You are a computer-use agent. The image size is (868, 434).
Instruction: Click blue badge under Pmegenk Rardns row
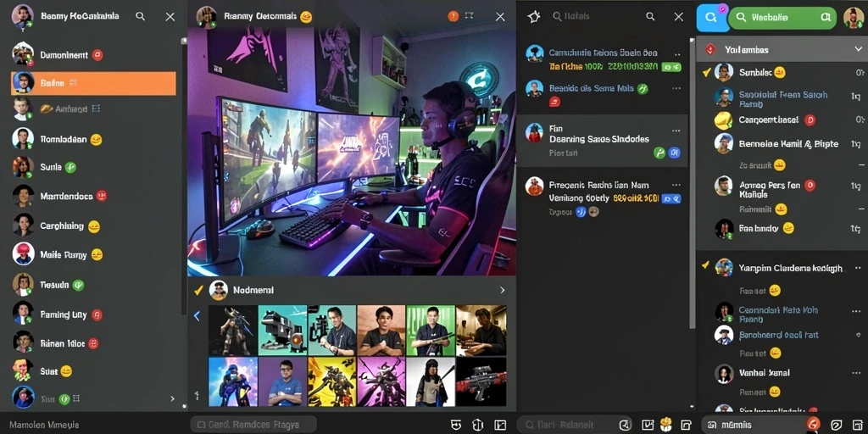point(671,198)
